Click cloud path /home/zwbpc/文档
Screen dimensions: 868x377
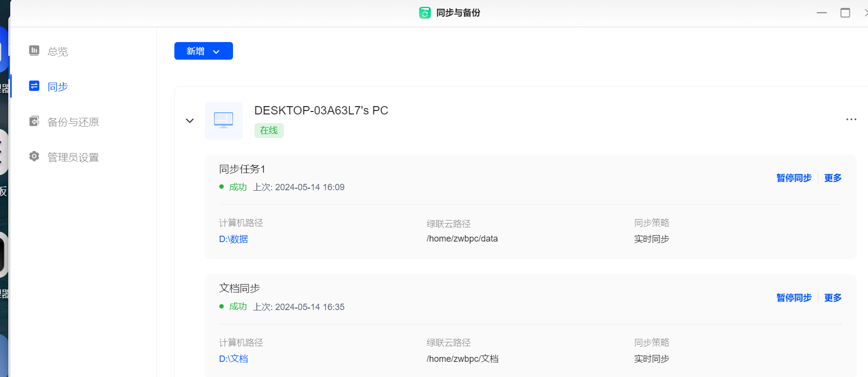463,359
